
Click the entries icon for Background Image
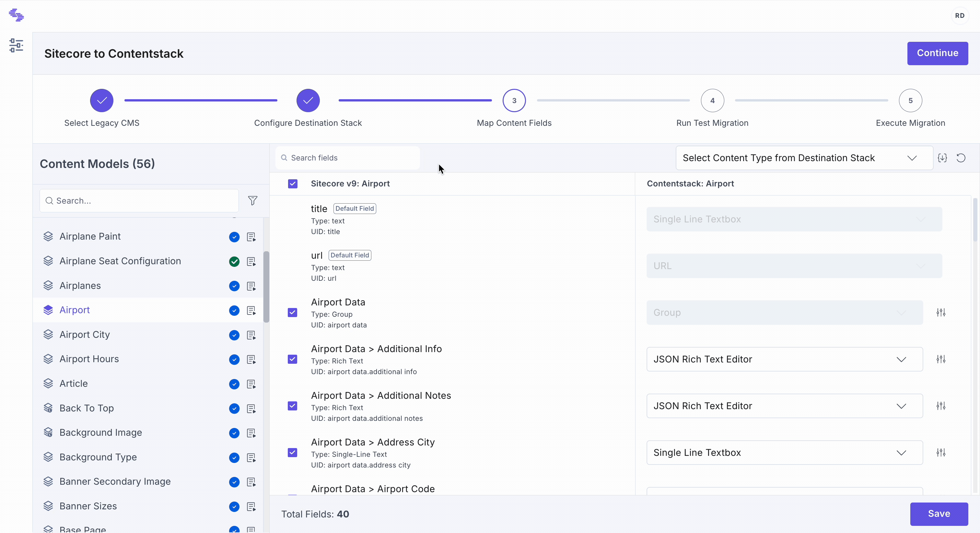click(251, 433)
